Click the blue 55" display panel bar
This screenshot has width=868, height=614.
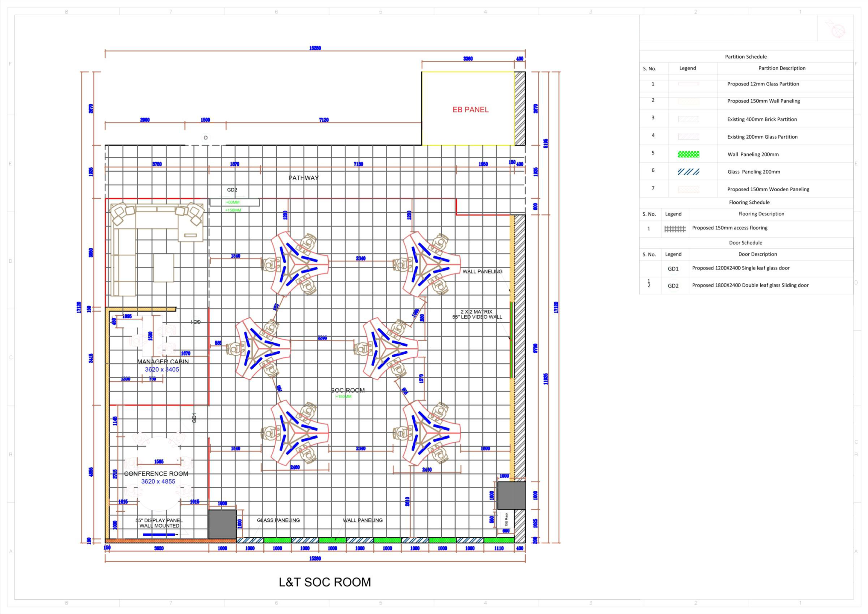click(159, 535)
